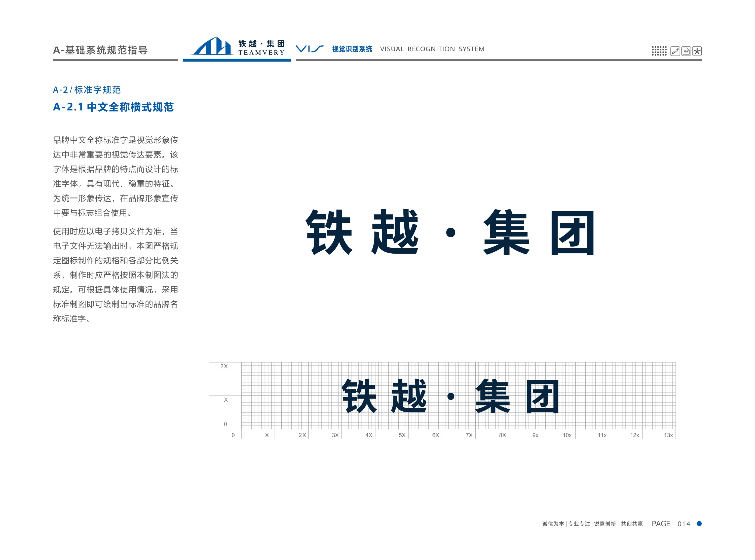The width and height of the screenshot is (755, 560).
Task: Click the 3X axis label
Action: coord(335,435)
